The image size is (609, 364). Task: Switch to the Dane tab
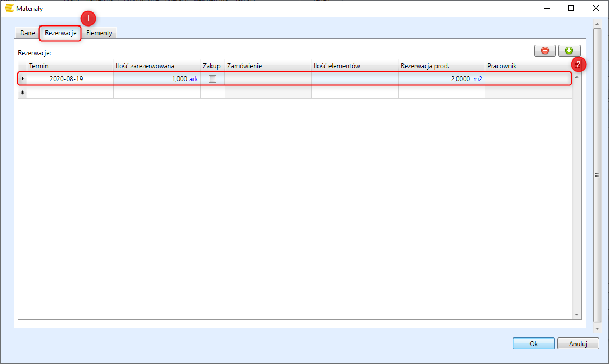[x=28, y=33]
